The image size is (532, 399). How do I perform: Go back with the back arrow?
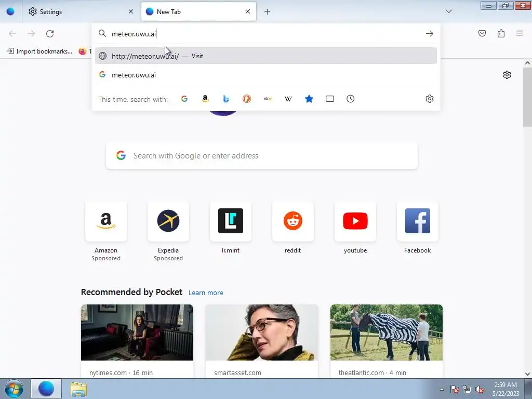pyautogui.click(x=12, y=34)
